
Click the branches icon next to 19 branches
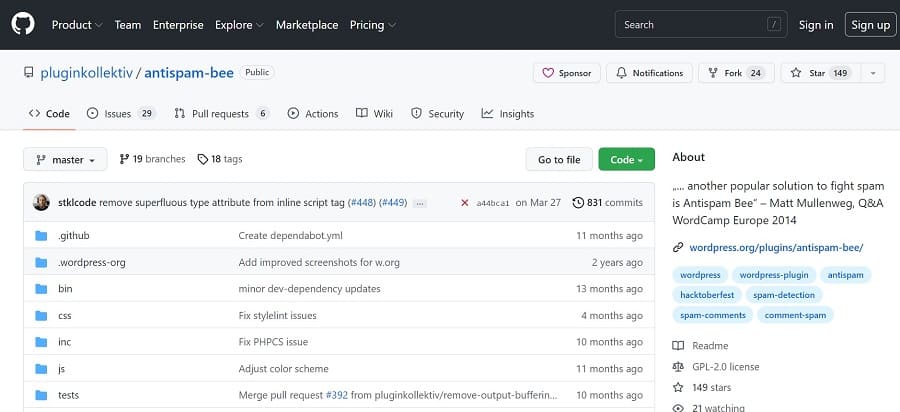coord(124,159)
